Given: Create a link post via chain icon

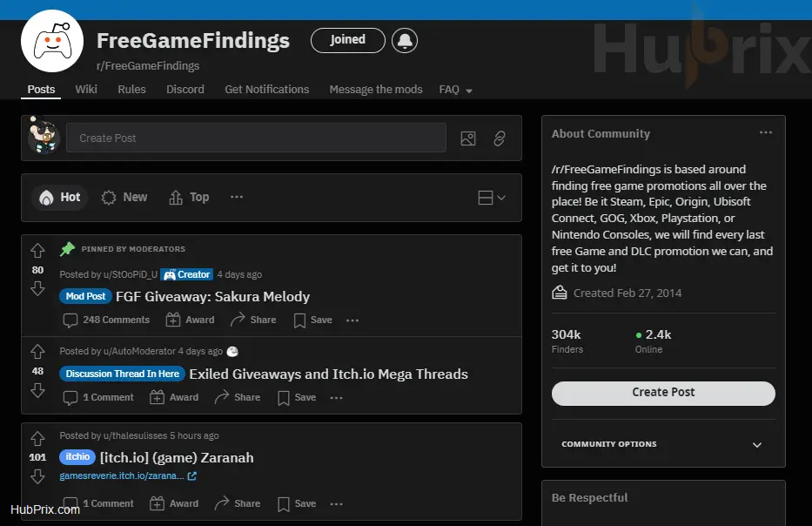Looking at the screenshot, I should [500, 138].
